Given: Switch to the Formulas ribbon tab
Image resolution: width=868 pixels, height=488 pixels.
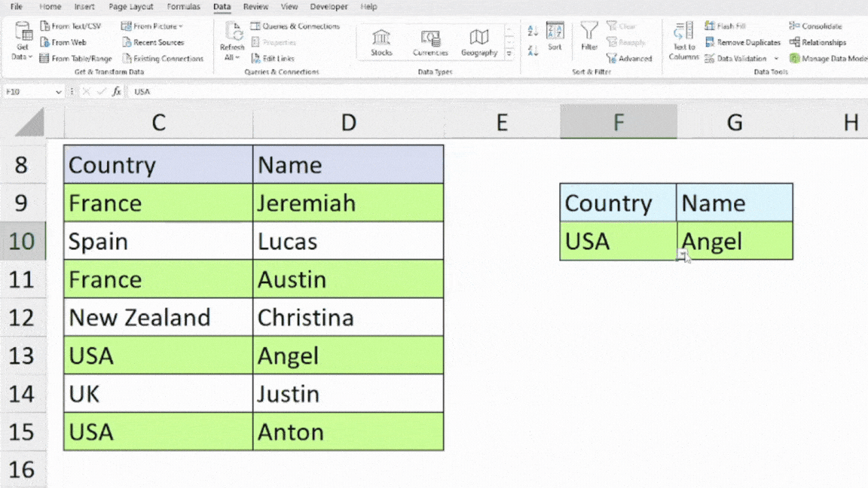Looking at the screenshot, I should click(183, 6).
